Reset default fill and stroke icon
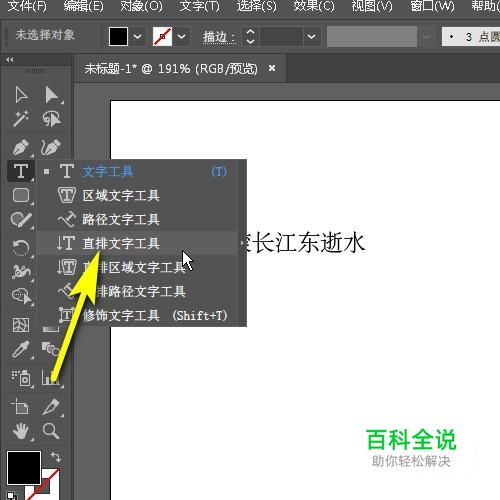 click(11, 495)
